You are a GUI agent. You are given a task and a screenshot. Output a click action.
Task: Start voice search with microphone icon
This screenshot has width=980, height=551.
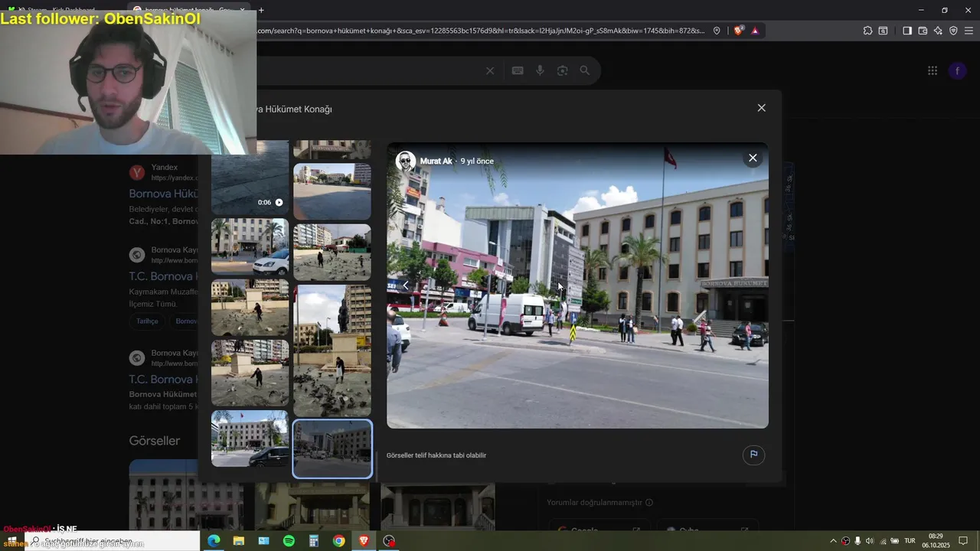pyautogui.click(x=540, y=70)
